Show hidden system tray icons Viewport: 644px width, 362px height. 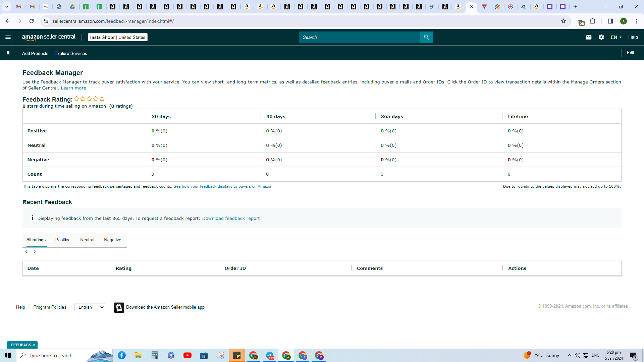click(569, 355)
